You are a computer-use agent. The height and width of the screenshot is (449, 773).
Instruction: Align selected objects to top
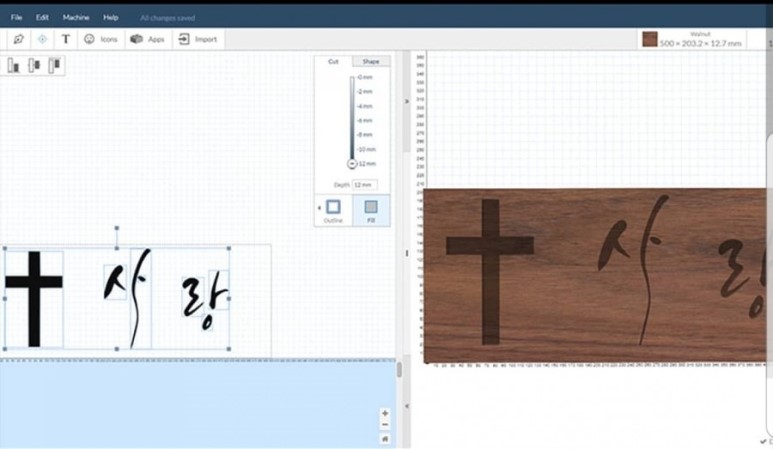[54, 65]
